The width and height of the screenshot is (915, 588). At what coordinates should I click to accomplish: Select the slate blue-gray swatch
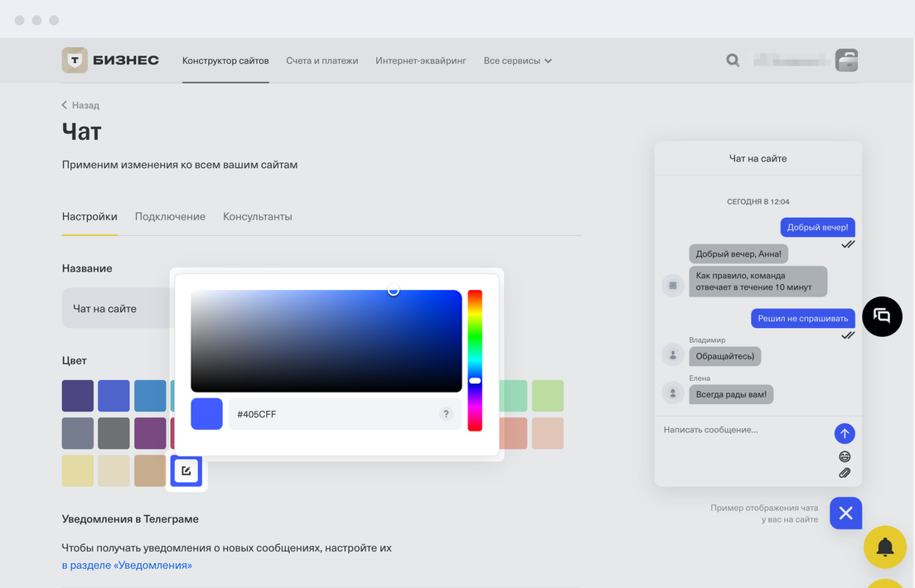pos(78,433)
